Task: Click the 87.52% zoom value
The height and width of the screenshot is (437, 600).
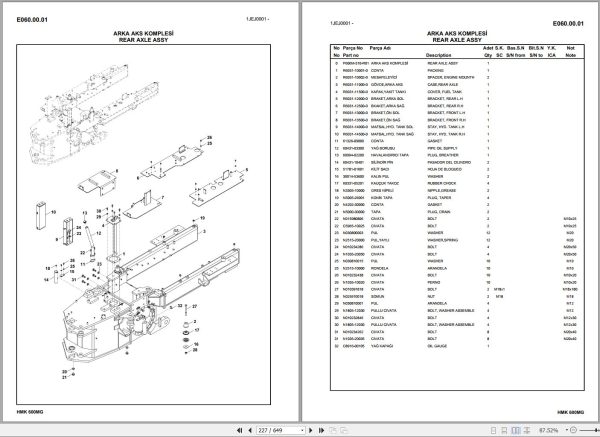Action: [548, 430]
